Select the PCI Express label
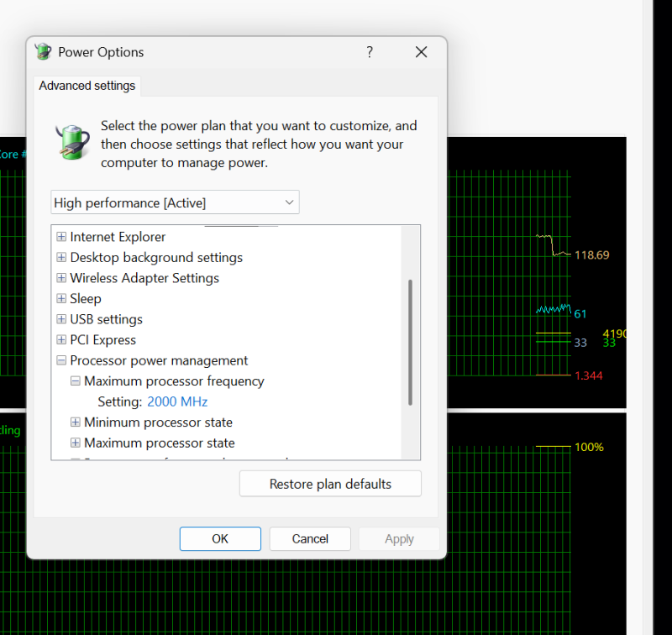Viewport: 672px width, 635px height. pyautogui.click(x=102, y=340)
